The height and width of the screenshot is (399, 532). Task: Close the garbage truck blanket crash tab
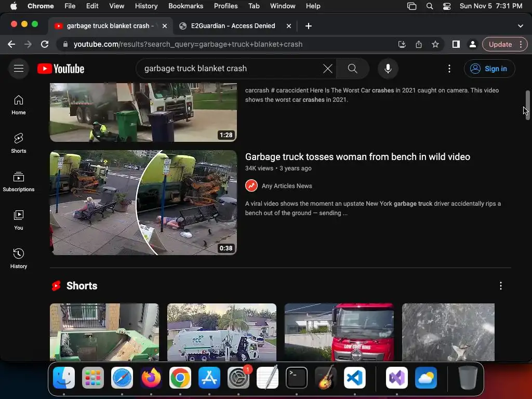(x=165, y=26)
